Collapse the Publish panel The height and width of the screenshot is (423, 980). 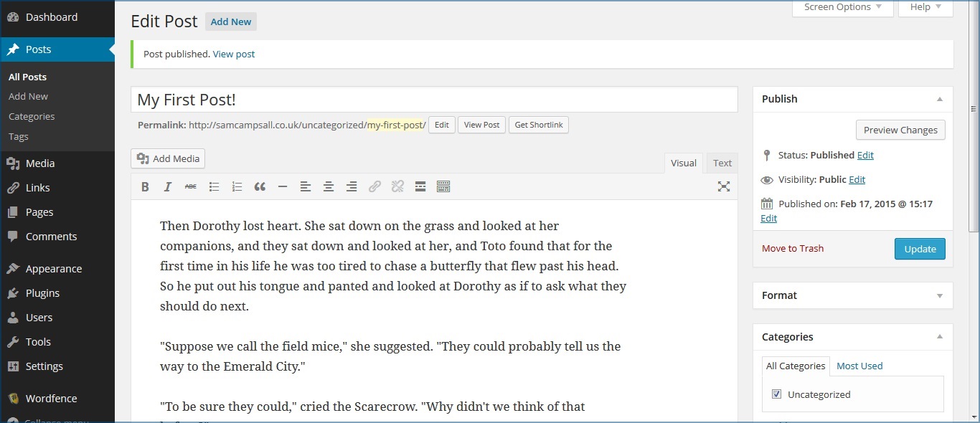940,99
